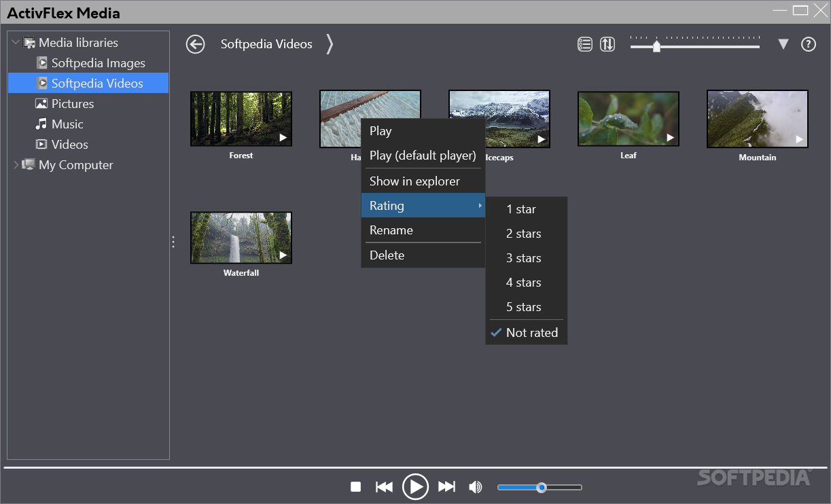Open the Rating submenu
Image resolution: width=831 pixels, height=504 pixels.
(423, 206)
